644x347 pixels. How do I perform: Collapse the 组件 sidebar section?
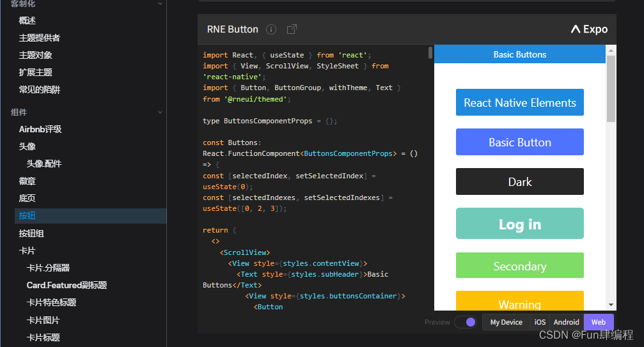pos(160,112)
